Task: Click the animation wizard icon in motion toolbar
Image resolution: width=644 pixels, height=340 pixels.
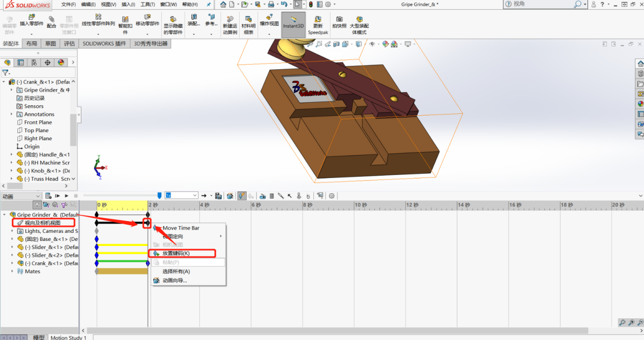Action: coord(230,196)
